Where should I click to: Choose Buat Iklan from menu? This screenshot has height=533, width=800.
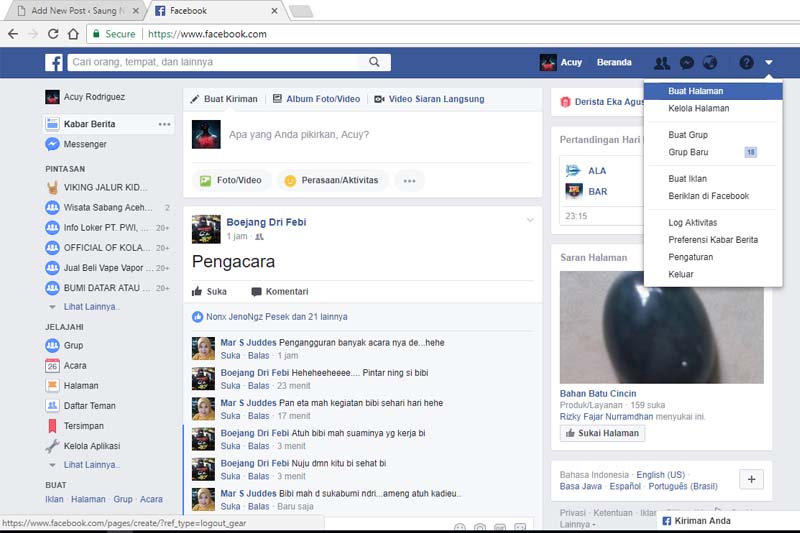point(713,179)
